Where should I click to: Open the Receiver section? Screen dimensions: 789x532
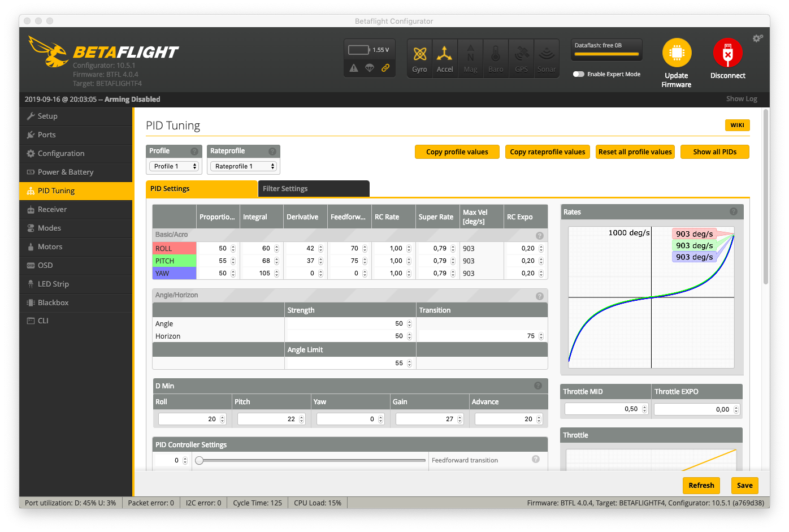pos(76,209)
